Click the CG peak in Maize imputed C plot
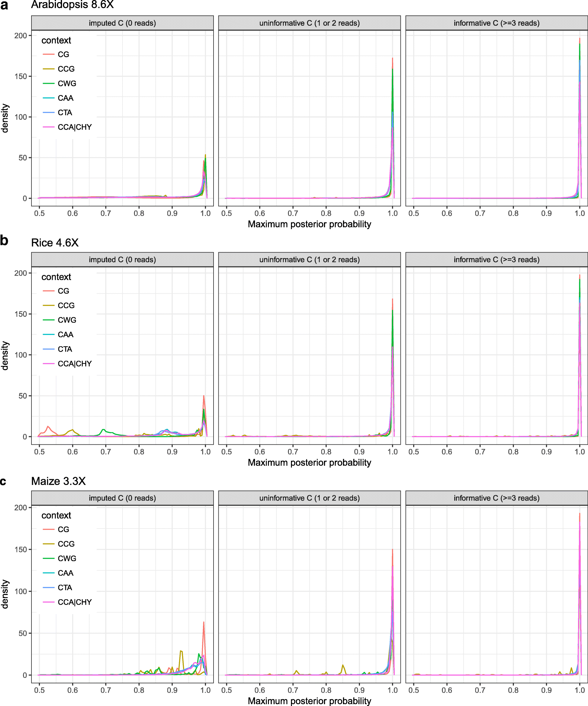The image size is (588, 706). click(x=204, y=623)
